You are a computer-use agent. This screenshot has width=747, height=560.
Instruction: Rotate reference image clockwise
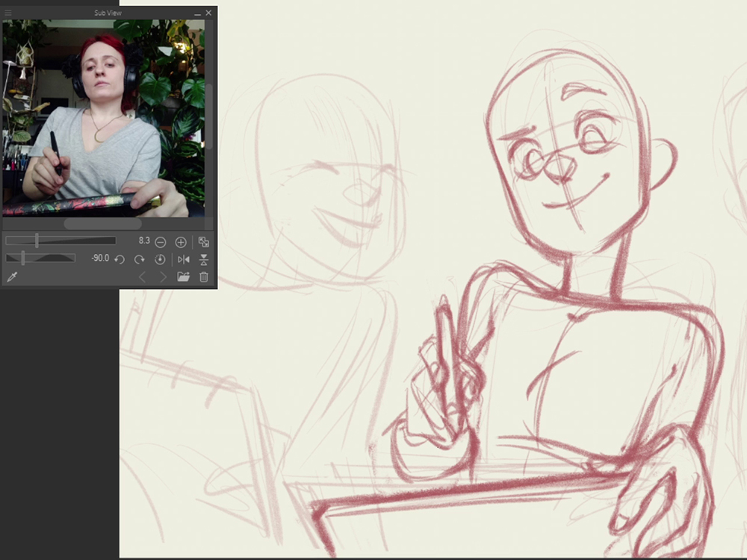[140, 259]
